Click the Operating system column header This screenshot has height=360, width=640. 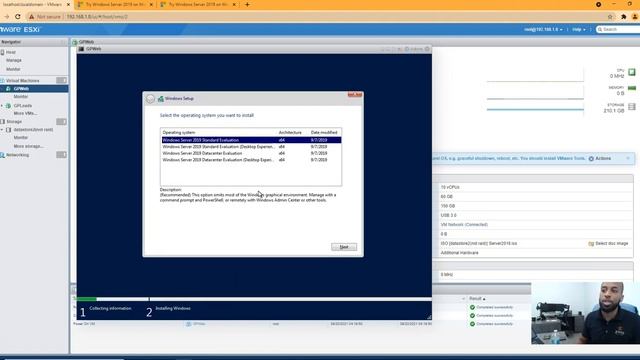click(x=179, y=133)
